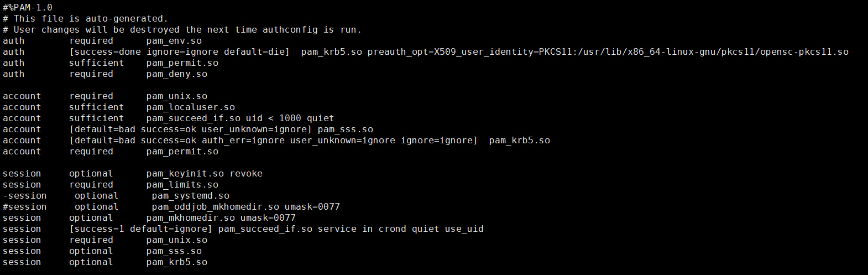This screenshot has height=275, width=868.
Task: Click 'revoke' after pam_keyinit.so
Action: pyautogui.click(x=246, y=174)
